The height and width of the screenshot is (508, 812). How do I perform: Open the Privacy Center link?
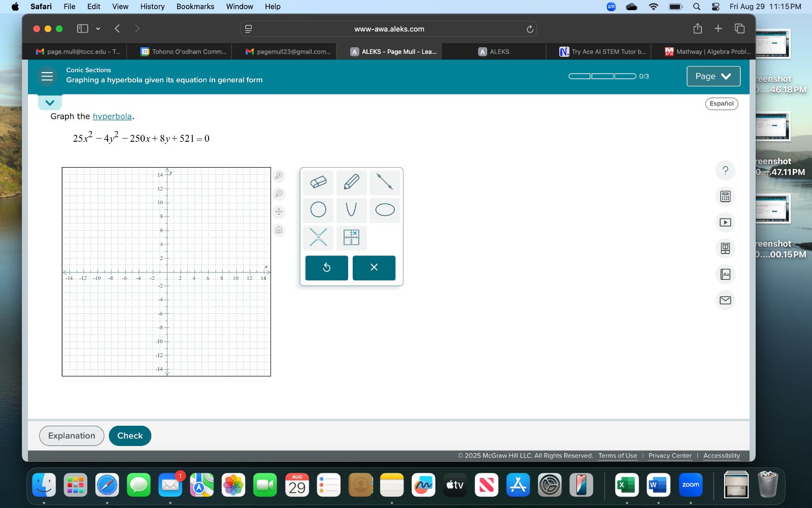coord(670,456)
